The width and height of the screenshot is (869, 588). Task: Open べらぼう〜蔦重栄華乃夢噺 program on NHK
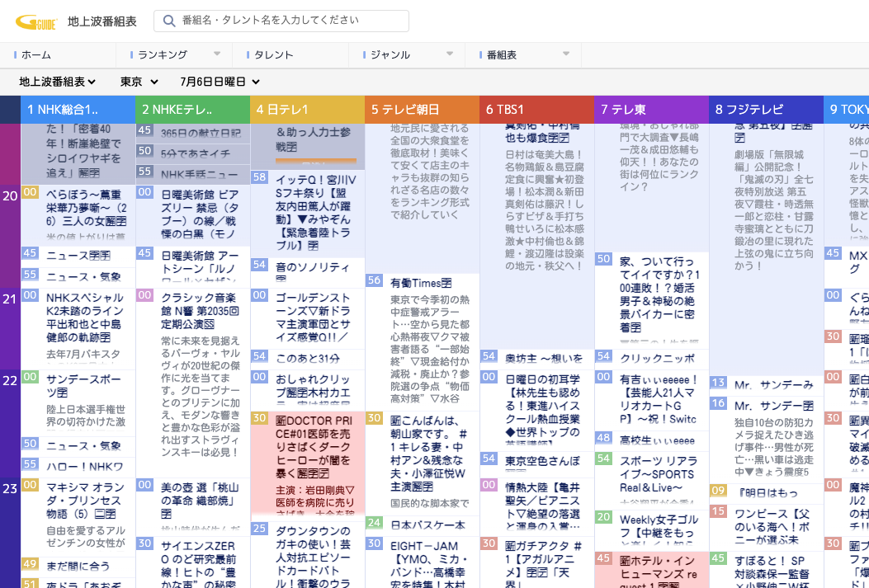point(78,214)
